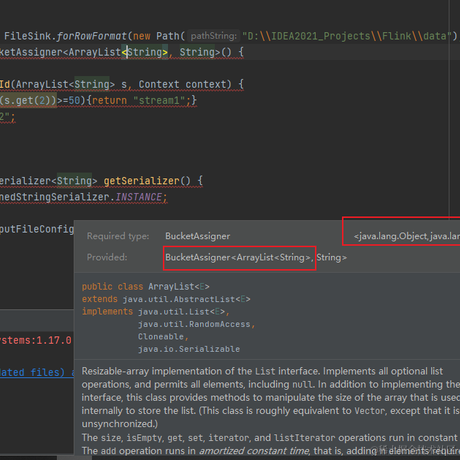Click the pathString parameter hint
The width and height of the screenshot is (460, 460).
214,36
